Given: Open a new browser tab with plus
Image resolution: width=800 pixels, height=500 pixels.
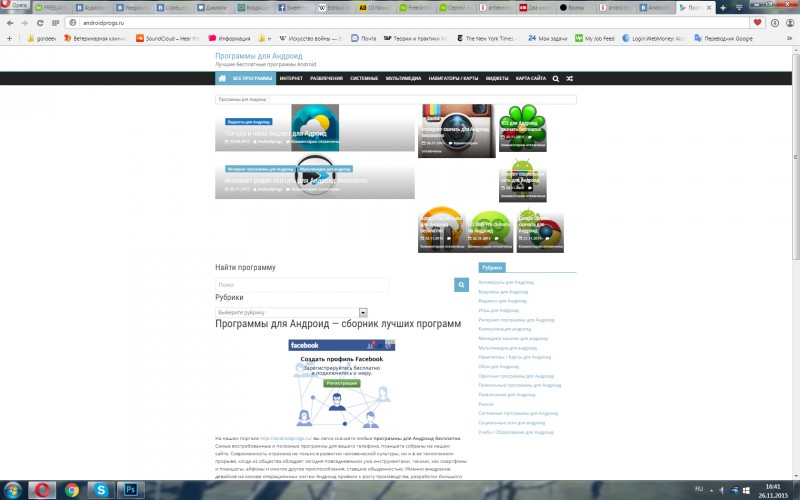Looking at the screenshot, I should (723, 8).
